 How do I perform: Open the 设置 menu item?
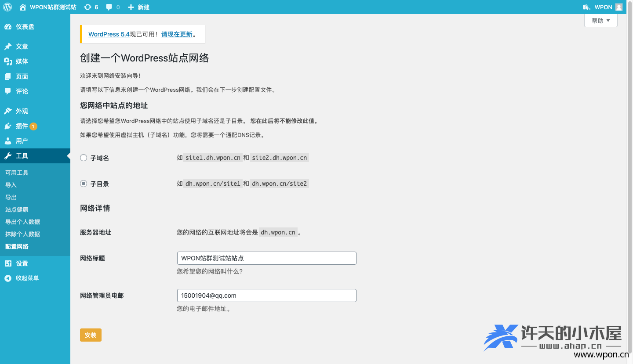[x=35, y=263]
